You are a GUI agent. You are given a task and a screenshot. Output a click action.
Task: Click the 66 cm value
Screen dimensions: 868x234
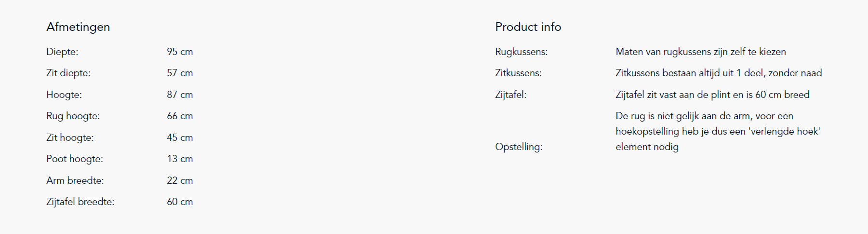click(x=180, y=116)
